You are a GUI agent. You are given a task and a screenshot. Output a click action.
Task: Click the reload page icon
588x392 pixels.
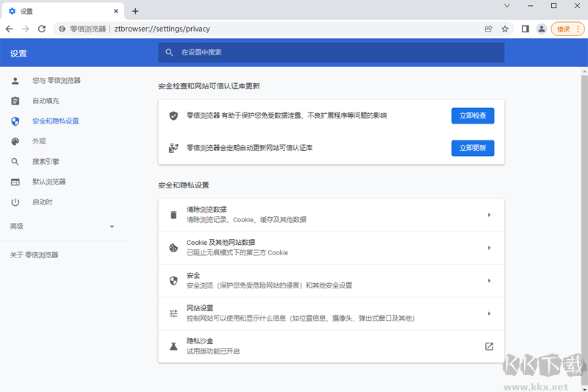(42, 29)
